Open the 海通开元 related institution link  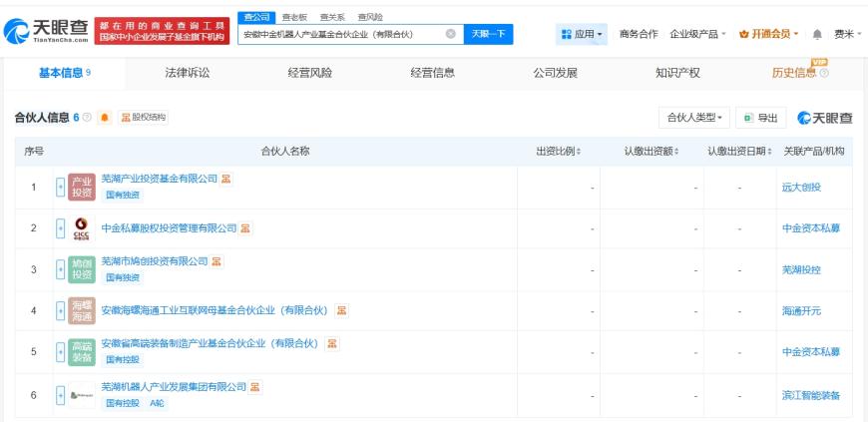point(801,310)
